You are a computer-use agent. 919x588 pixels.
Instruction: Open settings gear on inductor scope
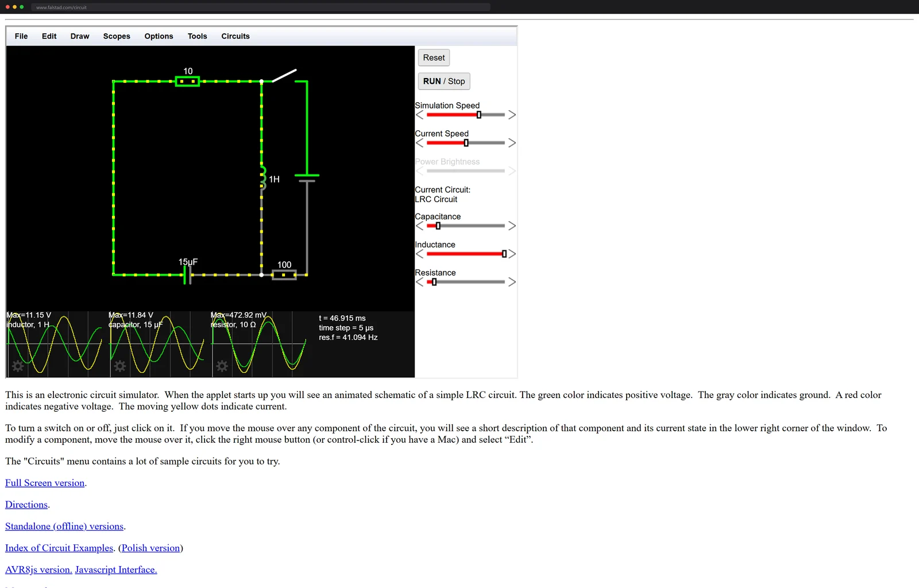pos(18,366)
